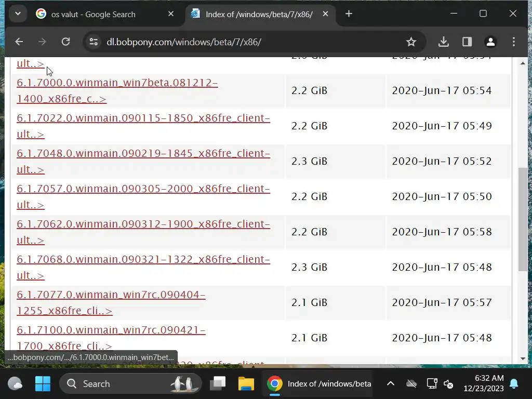The height and width of the screenshot is (399, 532).
Task: Open the weather widget on the taskbar
Action: click(15, 384)
